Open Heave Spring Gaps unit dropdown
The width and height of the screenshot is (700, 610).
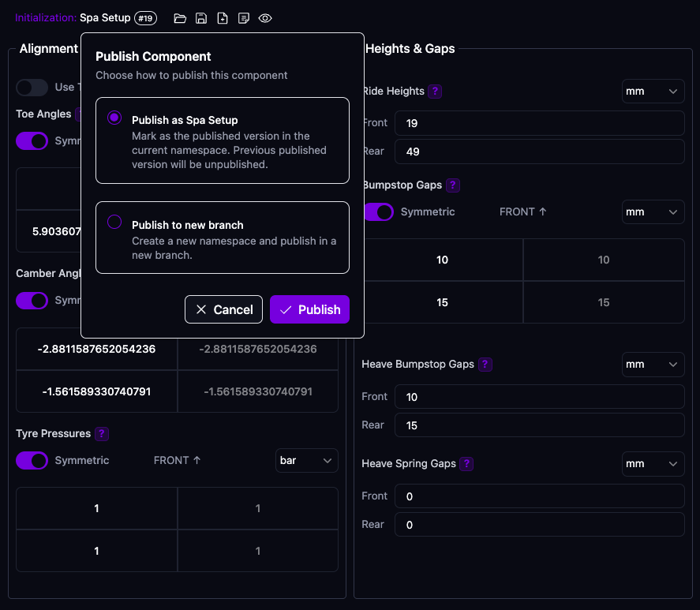click(653, 464)
